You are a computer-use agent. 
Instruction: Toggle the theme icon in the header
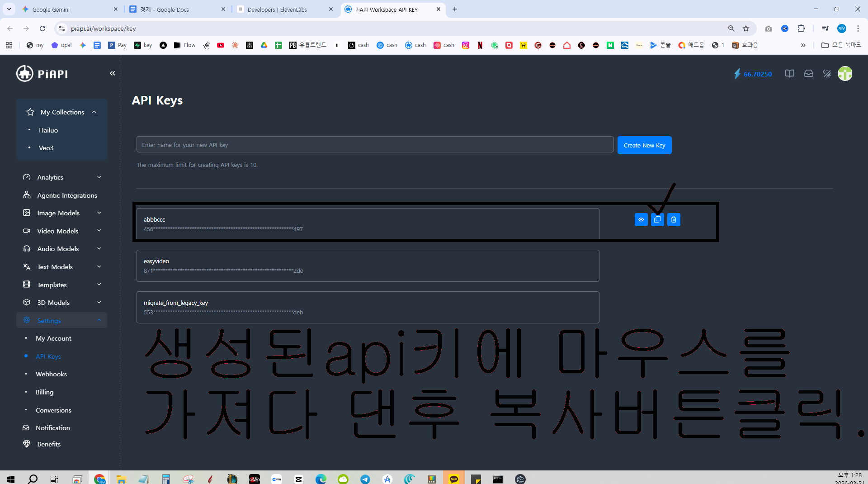click(x=827, y=74)
